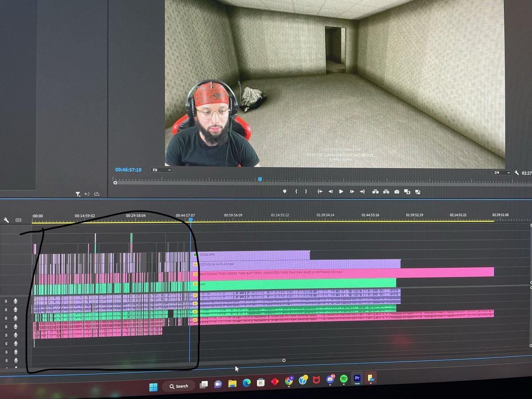
Task: Export a frame with the camera icon
Action: tap(397, 192)
